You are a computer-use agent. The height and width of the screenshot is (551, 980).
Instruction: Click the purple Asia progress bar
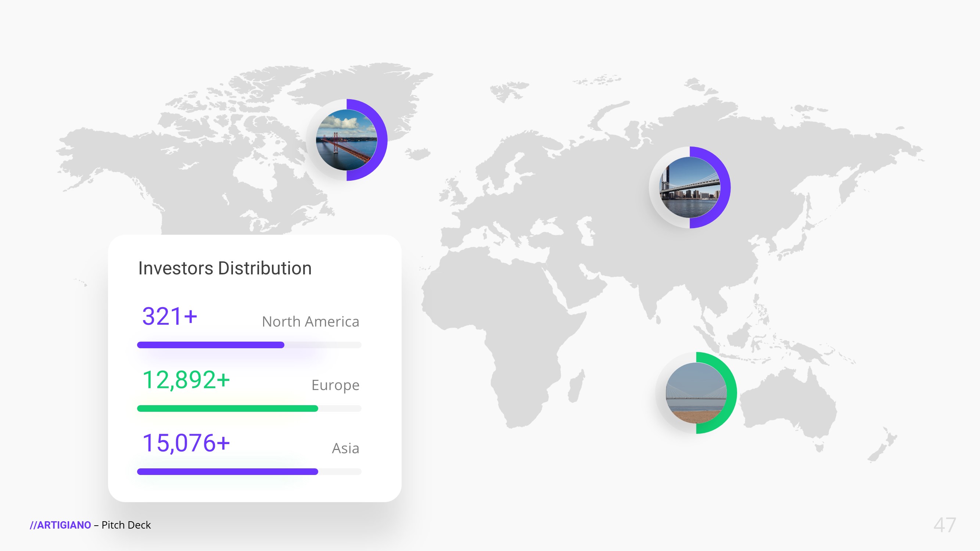click(x=227, y=472)
